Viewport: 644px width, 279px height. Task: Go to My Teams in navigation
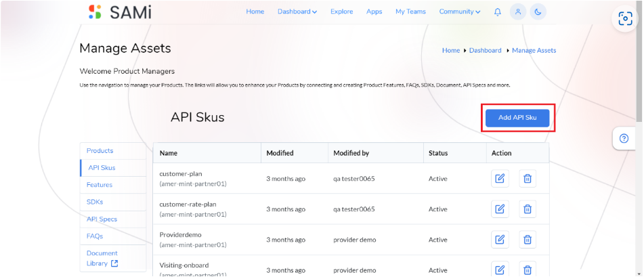pos(411,12)
